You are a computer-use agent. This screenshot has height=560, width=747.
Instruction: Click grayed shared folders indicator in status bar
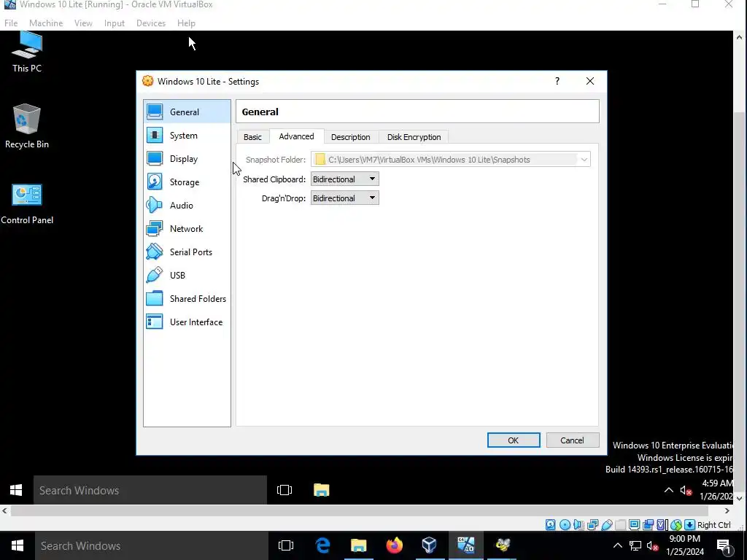point(620,525)
